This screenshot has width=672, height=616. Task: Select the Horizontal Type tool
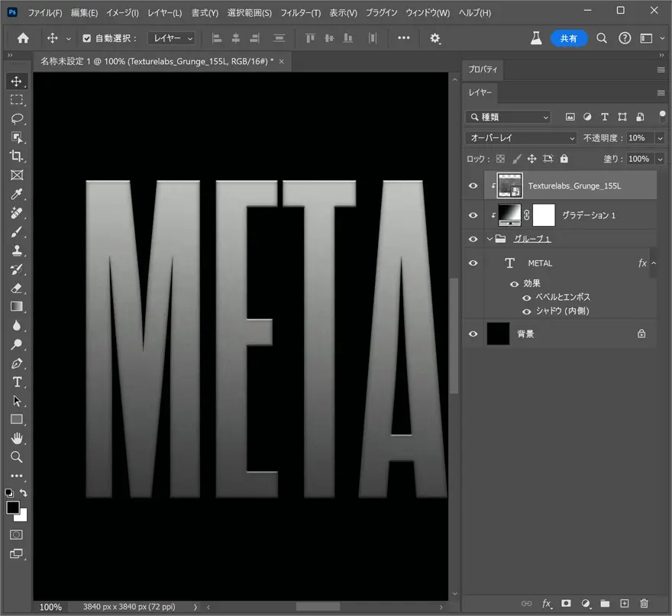[16, 382]
